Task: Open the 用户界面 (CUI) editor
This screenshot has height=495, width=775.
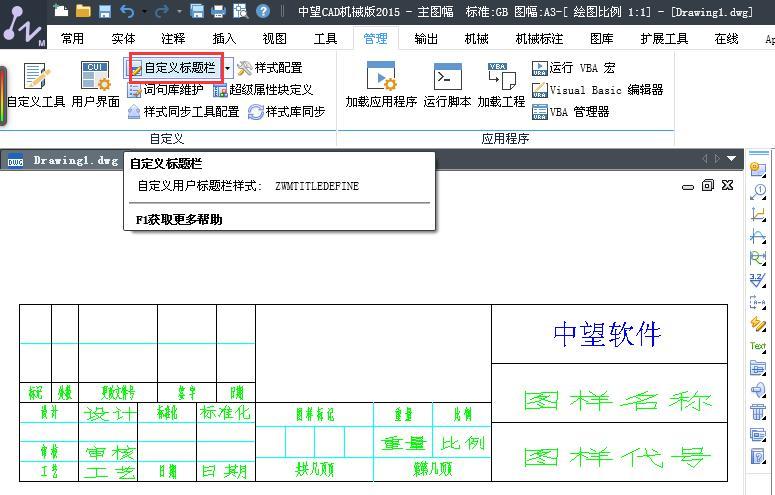Action: pos(95,85)
